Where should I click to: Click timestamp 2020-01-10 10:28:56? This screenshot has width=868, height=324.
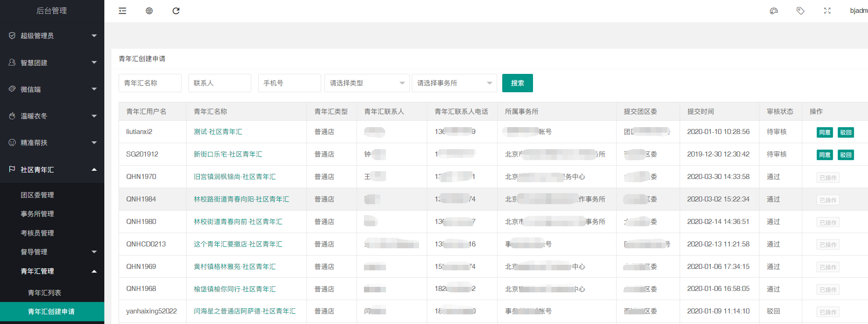718,132
